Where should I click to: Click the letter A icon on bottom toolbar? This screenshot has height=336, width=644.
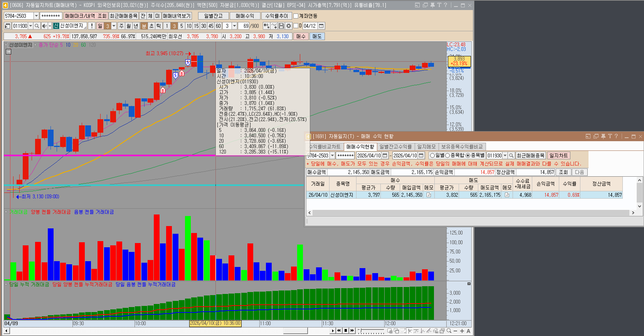(469, 331)
